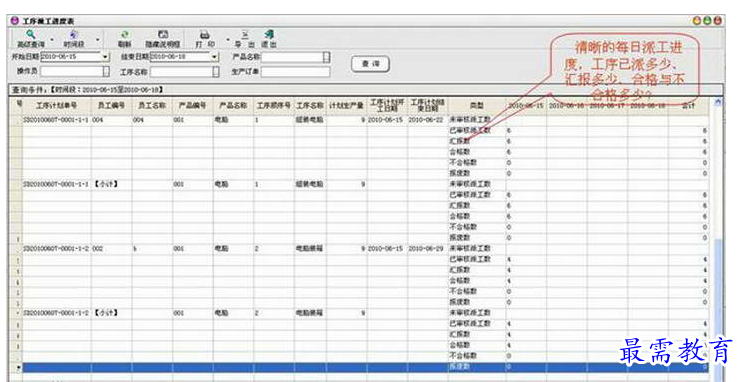The width and height of the screenshot is (741, 382).
Task: Click the 2010-06-22 planned end date cell
Action: point(428,120)
